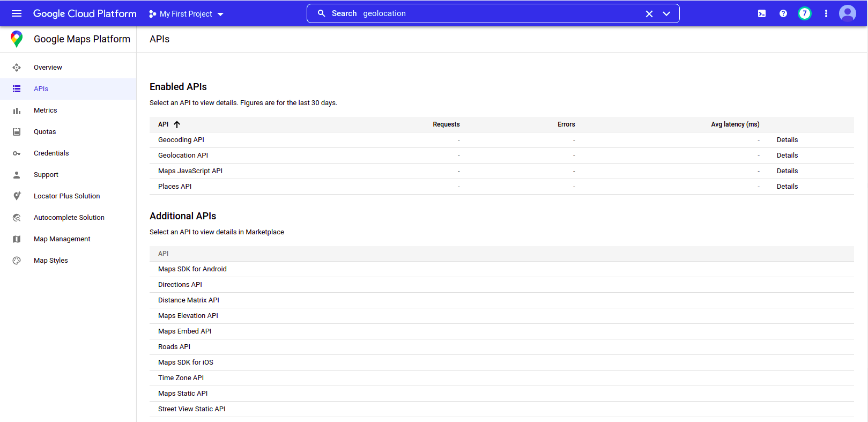Screen dimensions: 868x422
Task: Click the Errors column header
Action: [x=566, y=124]
